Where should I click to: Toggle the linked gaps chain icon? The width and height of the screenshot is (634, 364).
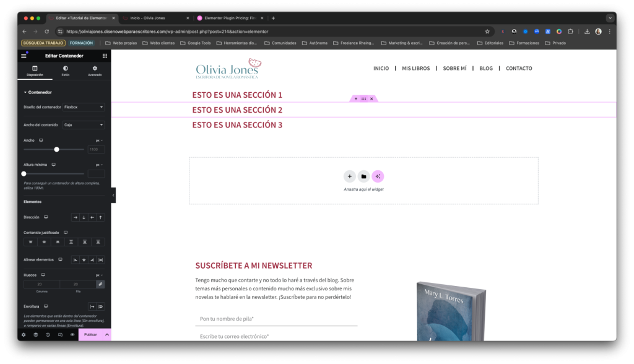(100, 284)
